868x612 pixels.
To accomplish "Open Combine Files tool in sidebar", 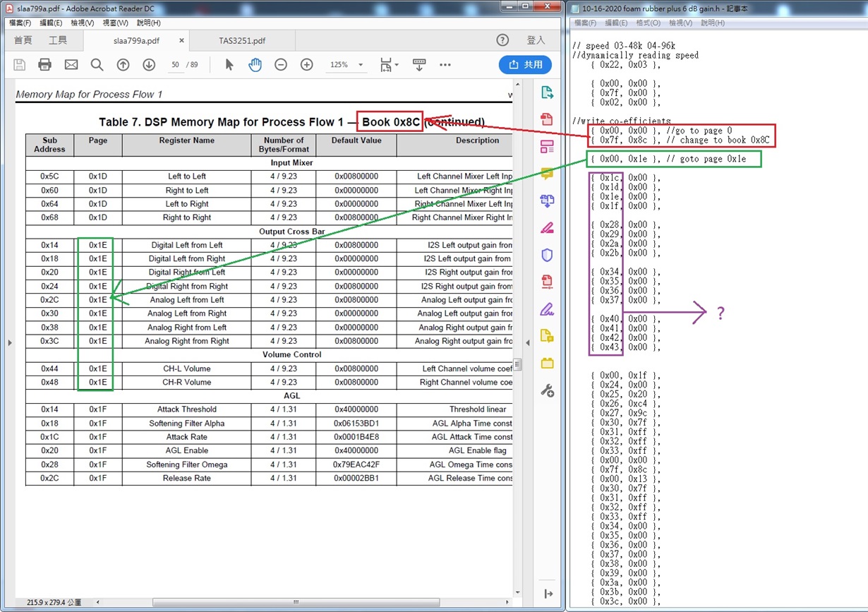I will pyautogui.click(x=547, y=201).
